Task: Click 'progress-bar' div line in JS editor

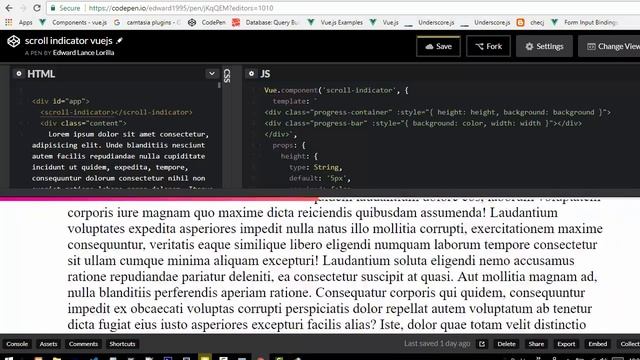Action: pyautogui.click(x=423, y=123)
